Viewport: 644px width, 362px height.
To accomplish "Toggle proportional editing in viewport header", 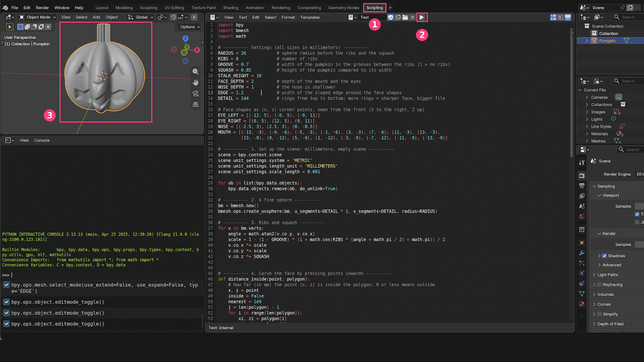I will (194, 17).
